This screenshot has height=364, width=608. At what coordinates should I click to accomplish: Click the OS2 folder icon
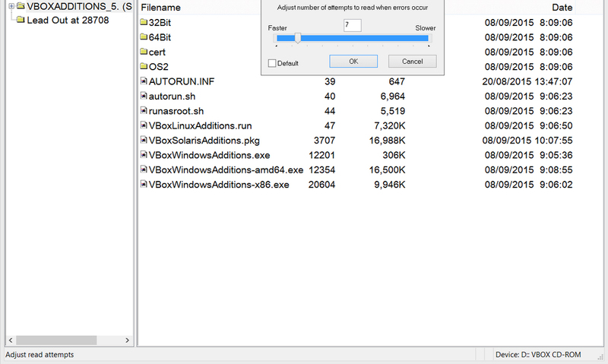pos(144,66)
